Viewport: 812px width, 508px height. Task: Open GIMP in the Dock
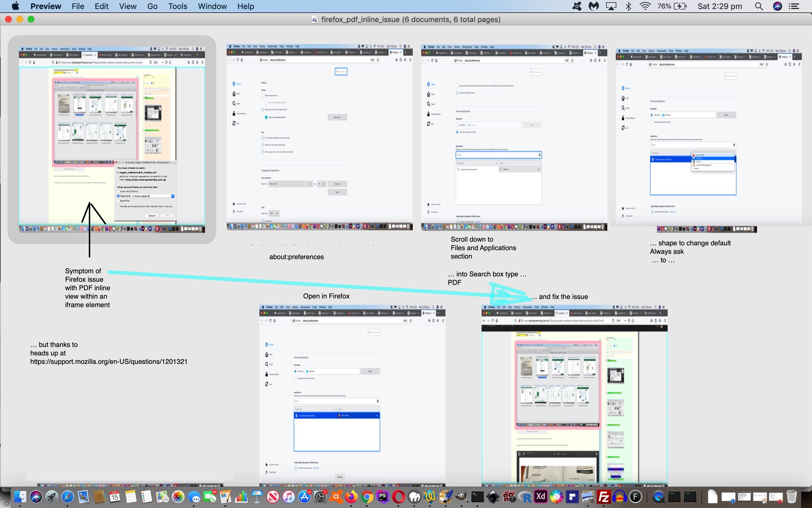click(462, 497)
